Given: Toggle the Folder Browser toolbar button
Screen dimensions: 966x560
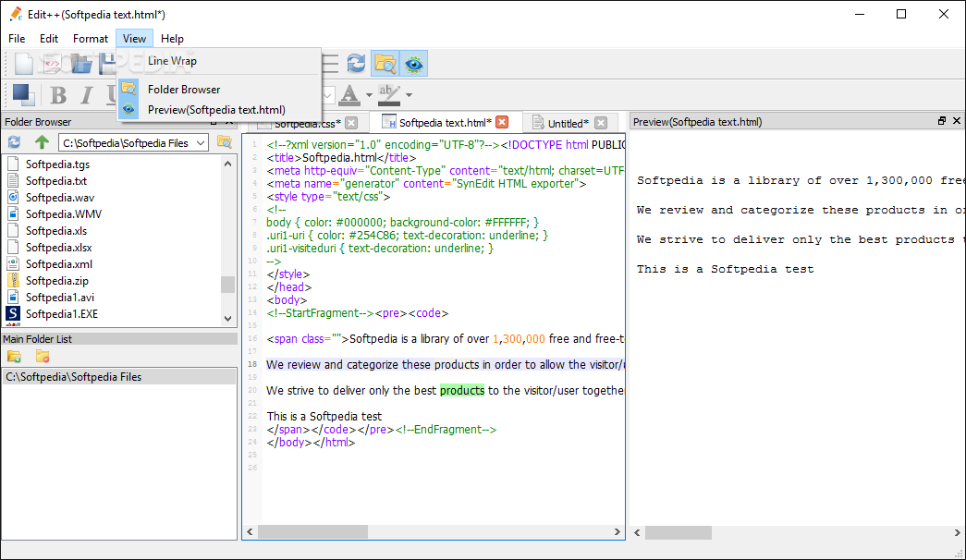Looking at the screenshot, I should [385, 64].
